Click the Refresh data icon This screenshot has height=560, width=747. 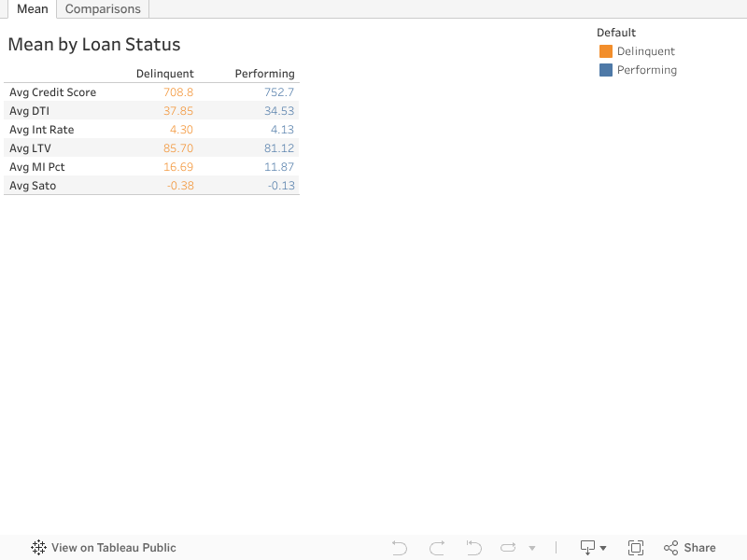(x=508, y=548)
